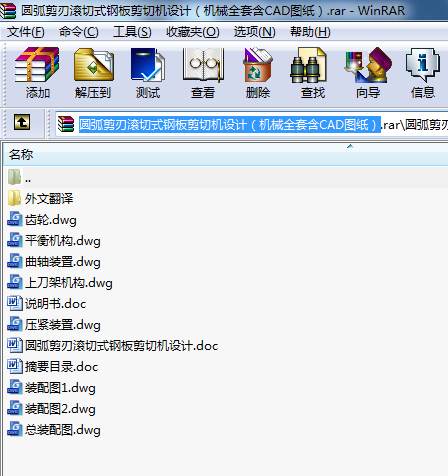Image resolution: width=448 pixels, height=476 pixels.
Task: Select the folder name 外文翻译
Action: [49, 199]
